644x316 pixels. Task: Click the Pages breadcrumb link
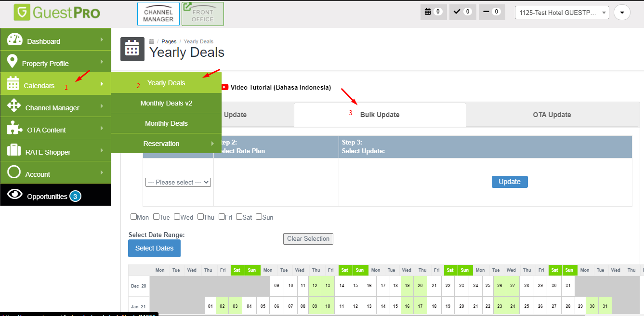169,41
